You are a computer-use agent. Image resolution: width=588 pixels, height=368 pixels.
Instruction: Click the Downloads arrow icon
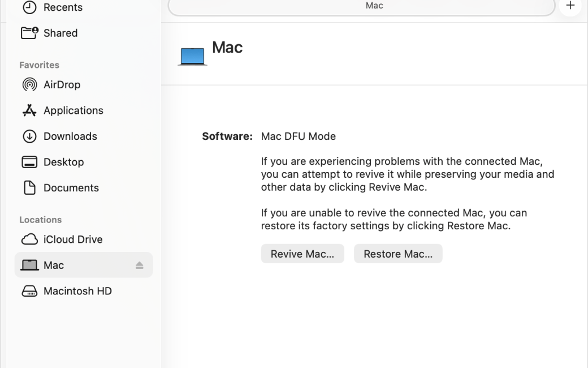(29, 136)
